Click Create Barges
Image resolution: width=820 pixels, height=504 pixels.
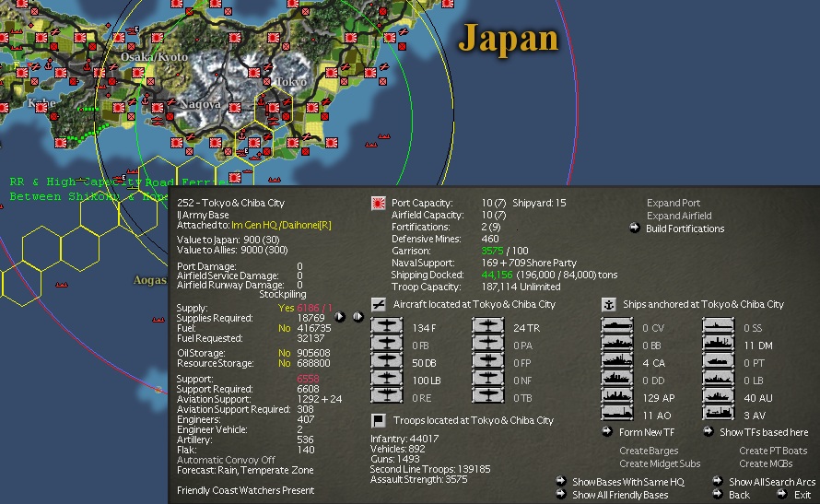[x=649, y=451]
